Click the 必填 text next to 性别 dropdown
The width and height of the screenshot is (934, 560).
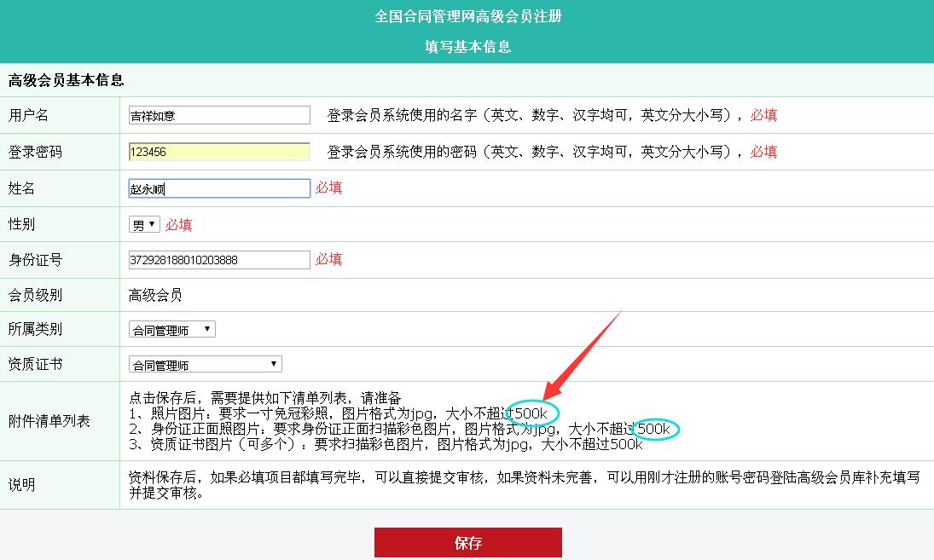click(179, 225)
